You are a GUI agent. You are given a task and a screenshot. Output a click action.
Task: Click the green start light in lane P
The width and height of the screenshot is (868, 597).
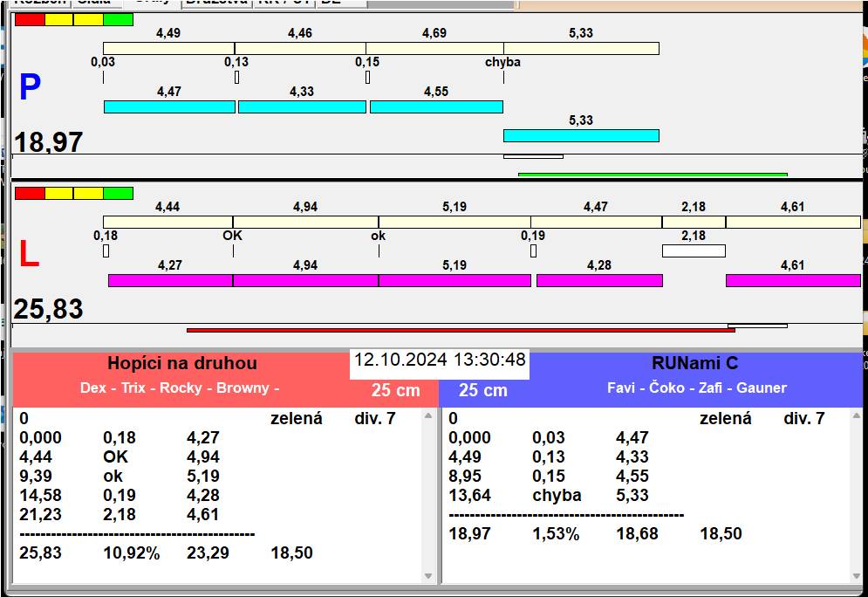118,19
